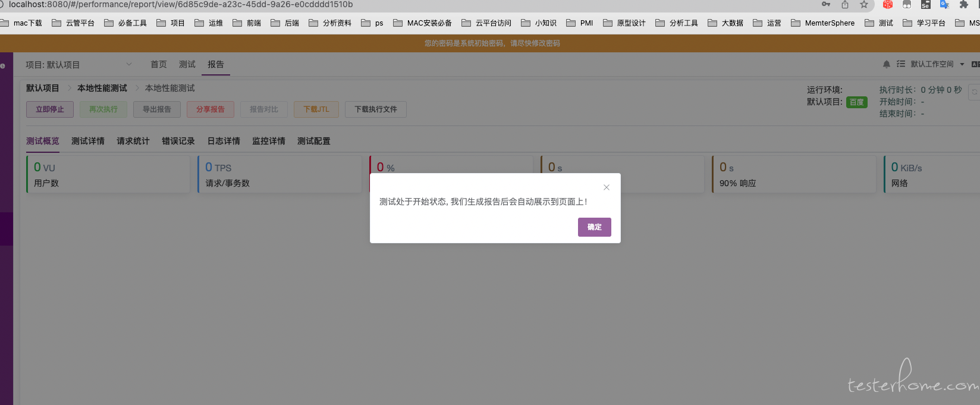Viewport: 980px width, 405px height.
Task: Open the 大数据 bookmark folder
Action: (x=725, y=23)
